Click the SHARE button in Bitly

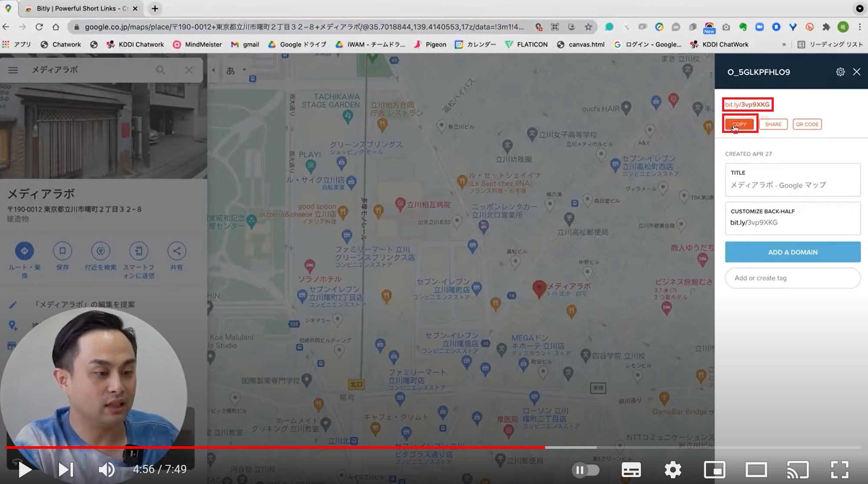pos(773,124)
